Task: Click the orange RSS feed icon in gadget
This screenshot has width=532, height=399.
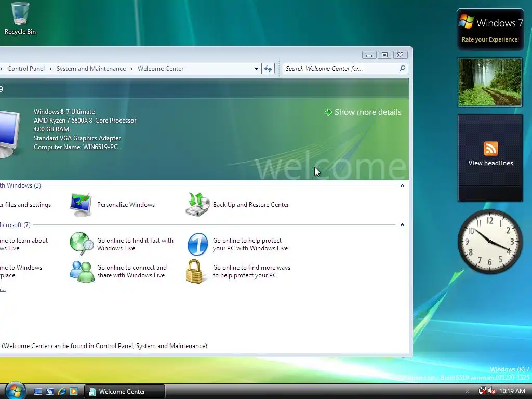Action: click(x=490, y=149)
